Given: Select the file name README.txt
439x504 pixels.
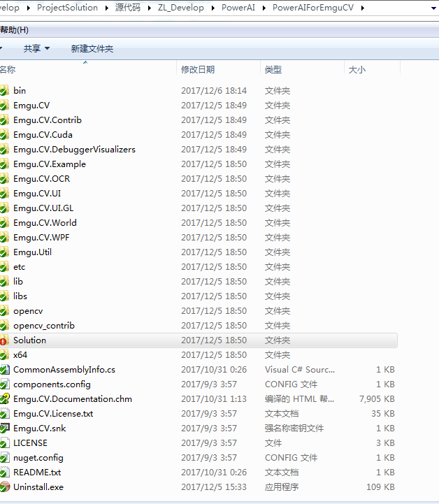Looking at the screenshot, I should click(x=37, y=473).
